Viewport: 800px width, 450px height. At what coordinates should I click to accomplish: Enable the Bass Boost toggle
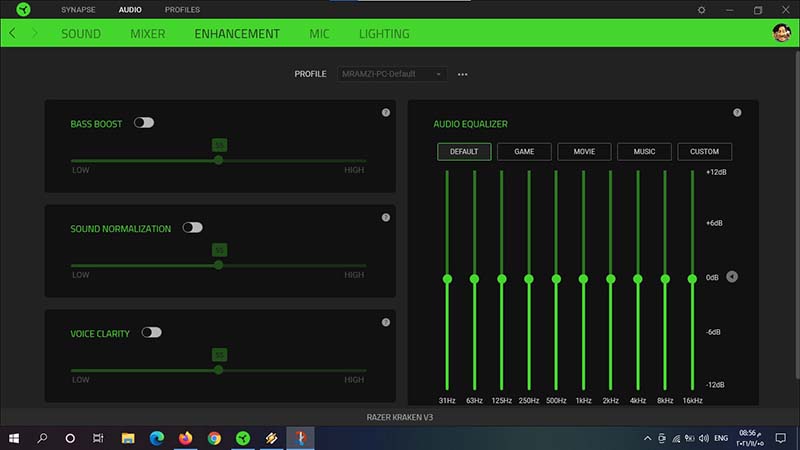[144, 123]
